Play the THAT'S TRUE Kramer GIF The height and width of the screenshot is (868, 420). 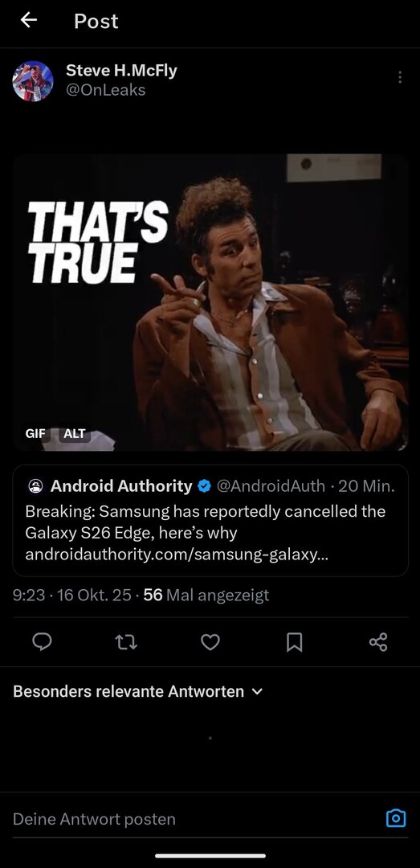click(x=210, y=302)
